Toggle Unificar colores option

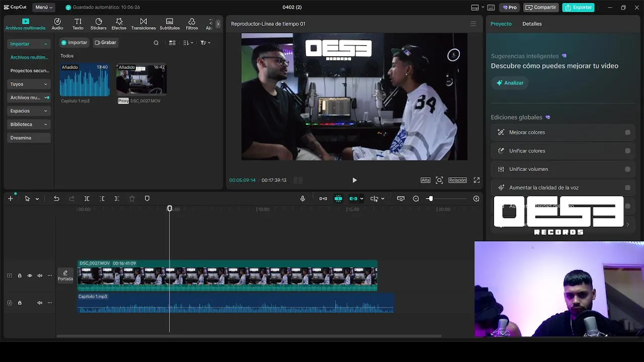[x=627, y=151]
